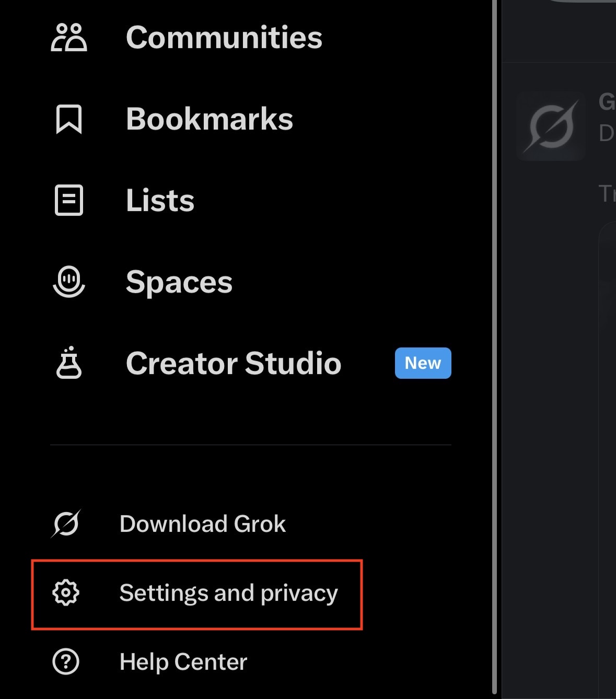Screen dimensions: 616x699
Task: Click the Grok logo beside Download Grok
Action: 66,523
